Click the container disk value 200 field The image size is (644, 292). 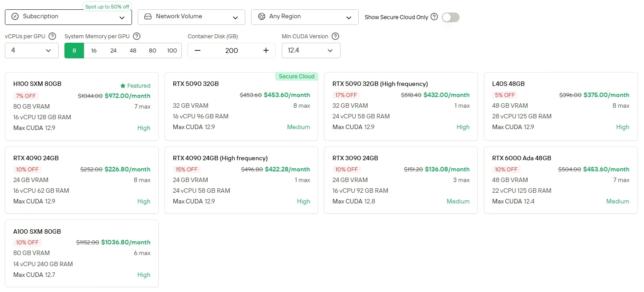232,50
